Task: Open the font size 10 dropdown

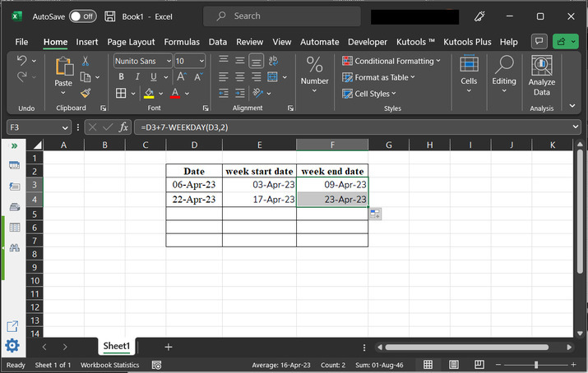Action: pos(201,61)
